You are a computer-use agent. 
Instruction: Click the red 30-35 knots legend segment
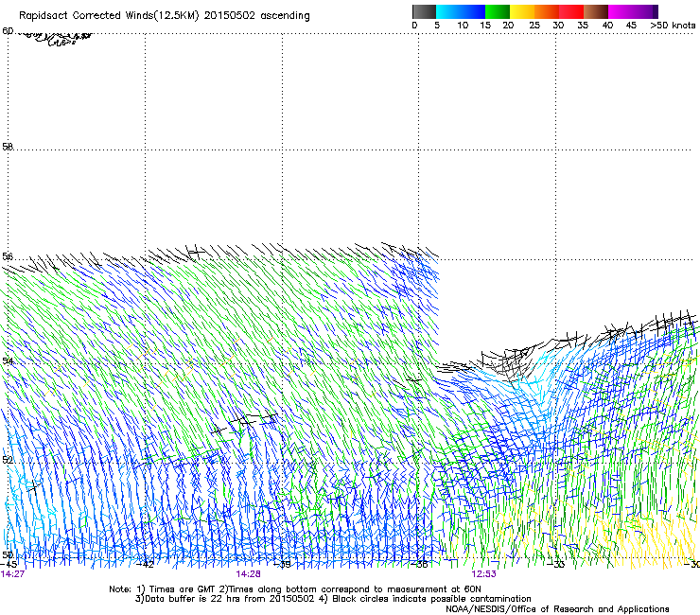coord(571,11)
